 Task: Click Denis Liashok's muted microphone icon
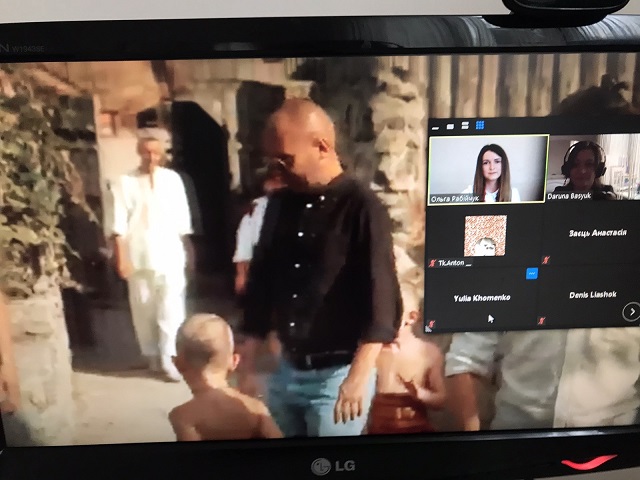tap(542, 321)
